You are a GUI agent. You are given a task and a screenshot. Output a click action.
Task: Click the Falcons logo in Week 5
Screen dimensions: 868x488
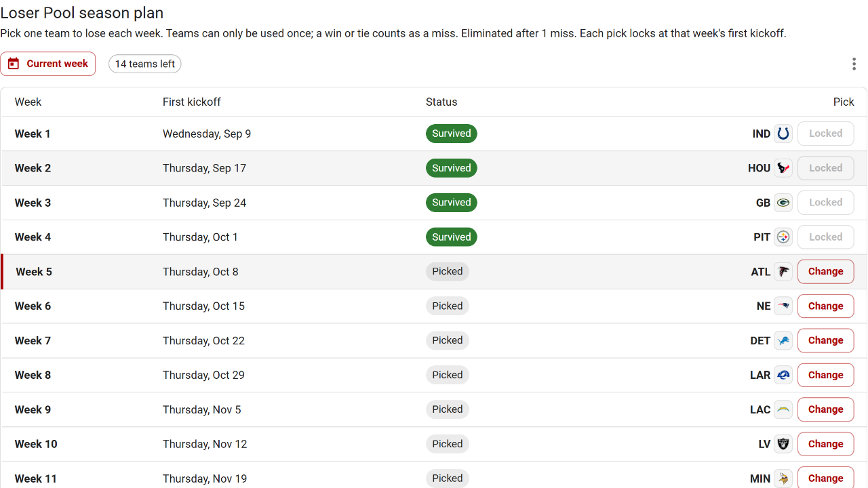point(783,272)
